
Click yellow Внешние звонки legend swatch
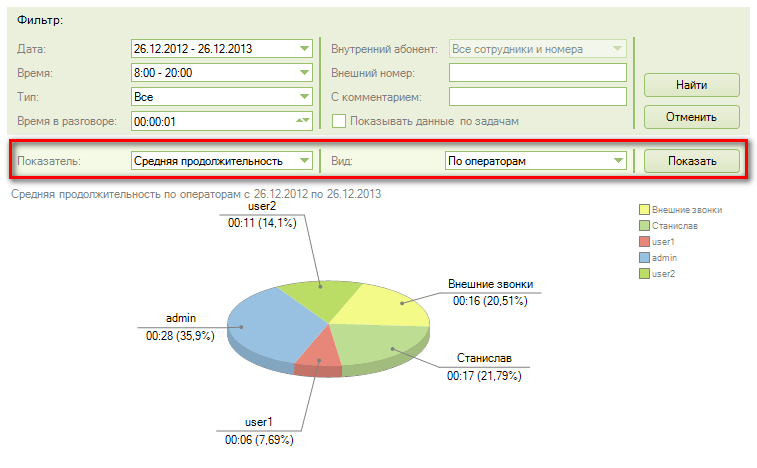tap(645, 210)
